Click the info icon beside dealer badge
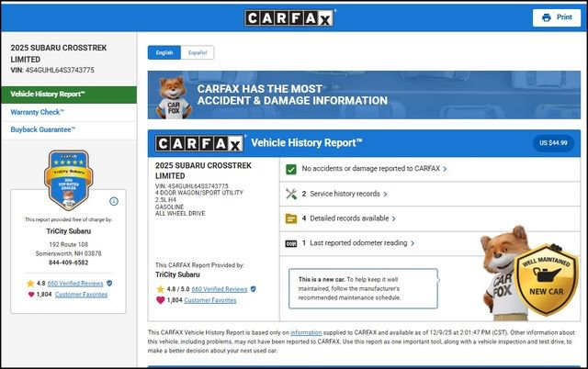The width and height of the screenshot is (588, 369). pos(114,201)
